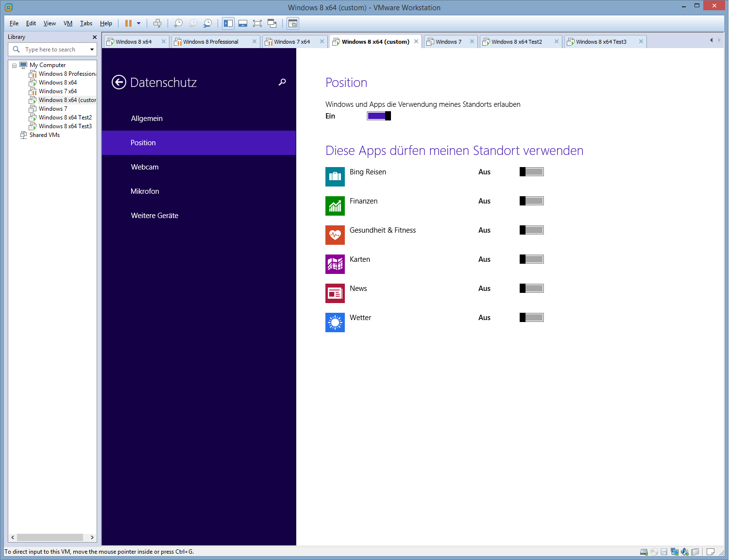Viewport: 746px width, 560px height.
Task: Click the Gesundheit & Fitness heart icon
Action: point(335,235)
